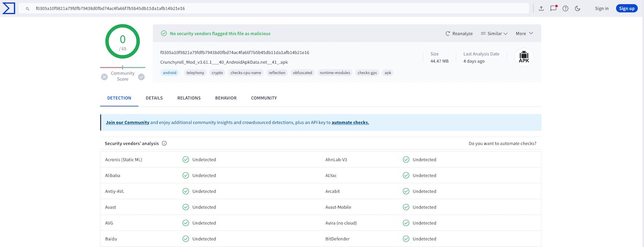Click community score downvote X icon
Image resolution: width=644 pixels, height=247 pixels.
pos(104,77)
